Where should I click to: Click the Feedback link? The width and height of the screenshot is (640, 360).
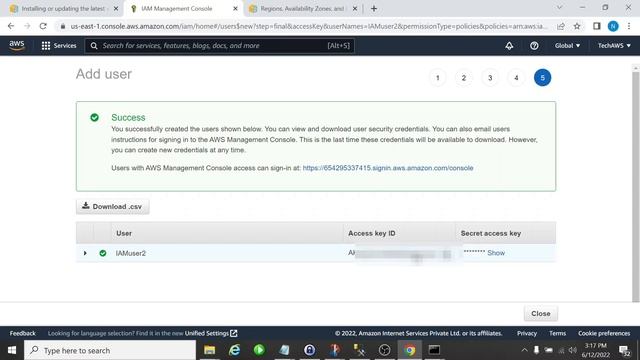[x=22, y=333]
